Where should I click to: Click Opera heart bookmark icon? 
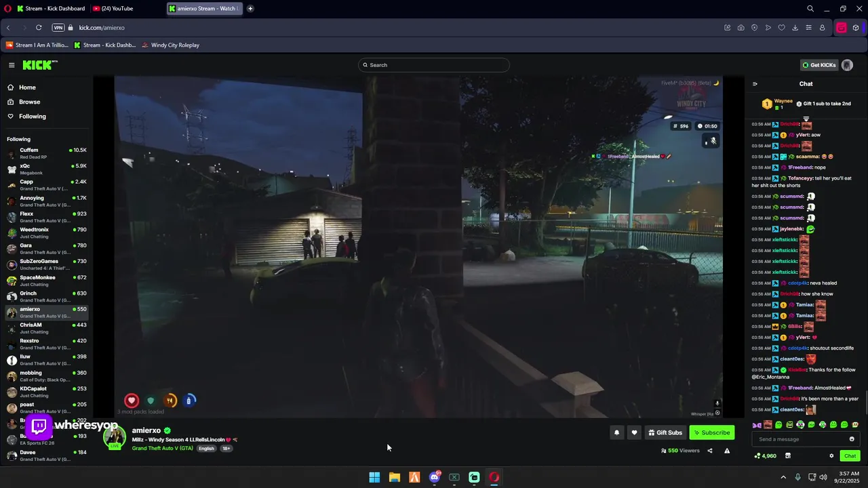pyautogui.click(x=781, y=28)
